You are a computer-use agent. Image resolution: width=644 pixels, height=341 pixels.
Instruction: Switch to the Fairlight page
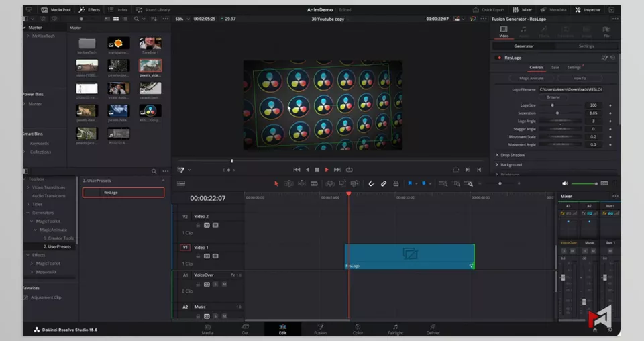point(396,329)
